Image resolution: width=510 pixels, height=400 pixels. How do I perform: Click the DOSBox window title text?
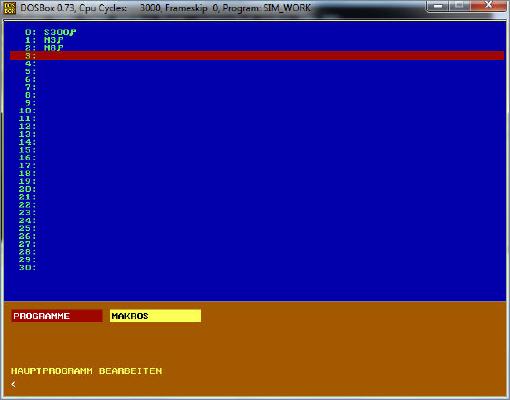point(166,8)
